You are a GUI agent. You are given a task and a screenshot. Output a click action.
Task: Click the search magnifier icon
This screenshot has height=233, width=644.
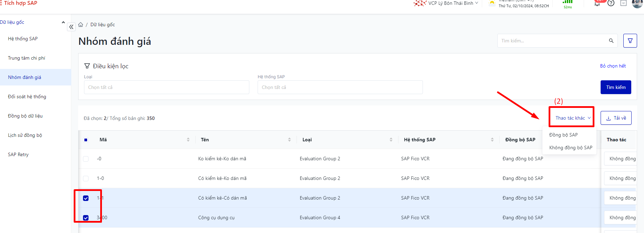pyautogui.click(x=611, y=41)
